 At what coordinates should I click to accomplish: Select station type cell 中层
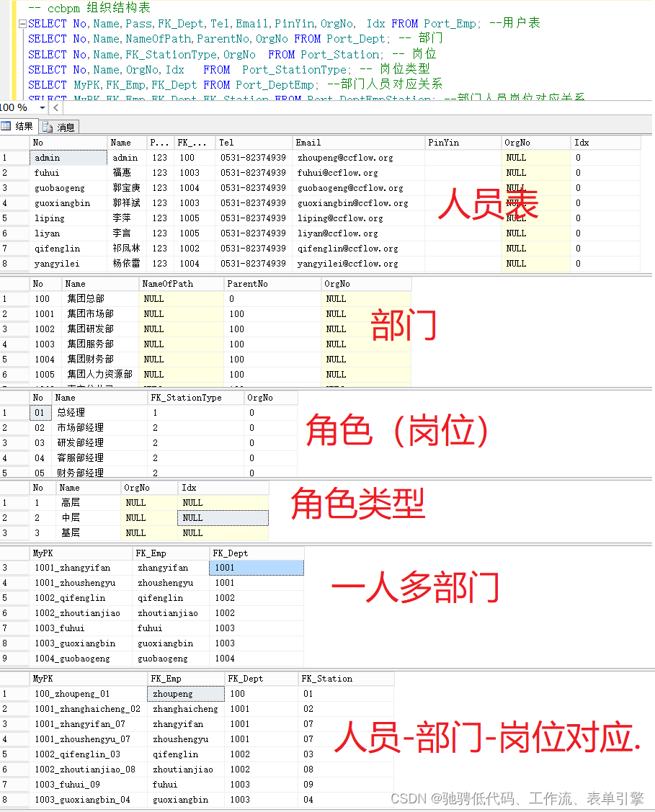coord(88,518)
